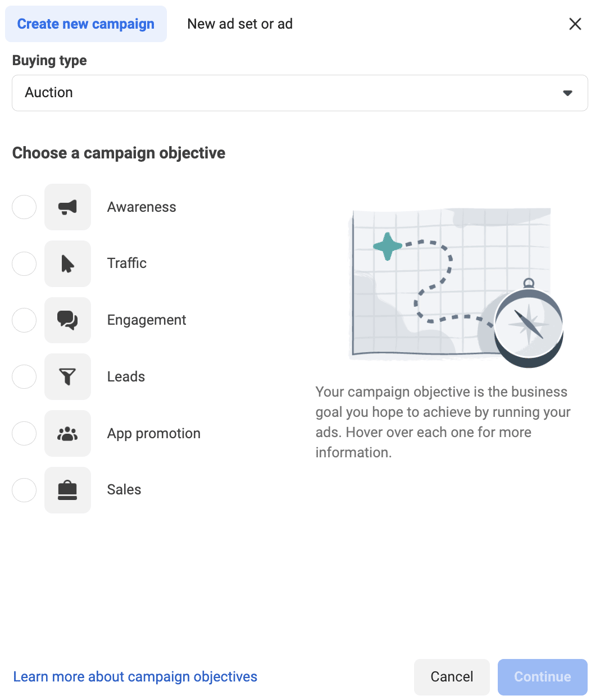This screenshot has width=600, height=700.
Task: Click the Awareness megaphone icon
Action: click(x=67, y=207)
